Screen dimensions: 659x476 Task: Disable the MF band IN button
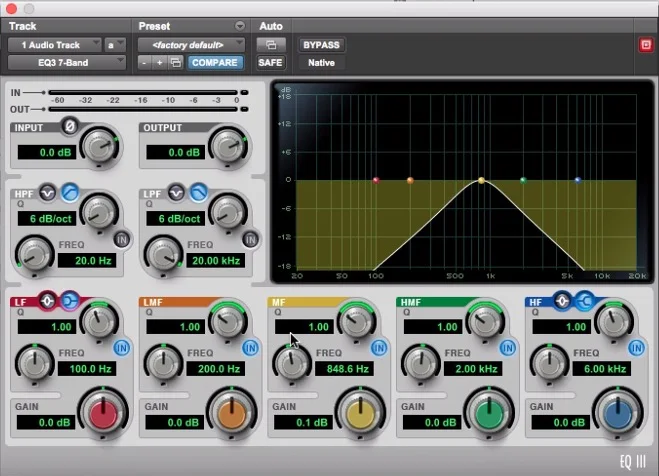[379, 348]
